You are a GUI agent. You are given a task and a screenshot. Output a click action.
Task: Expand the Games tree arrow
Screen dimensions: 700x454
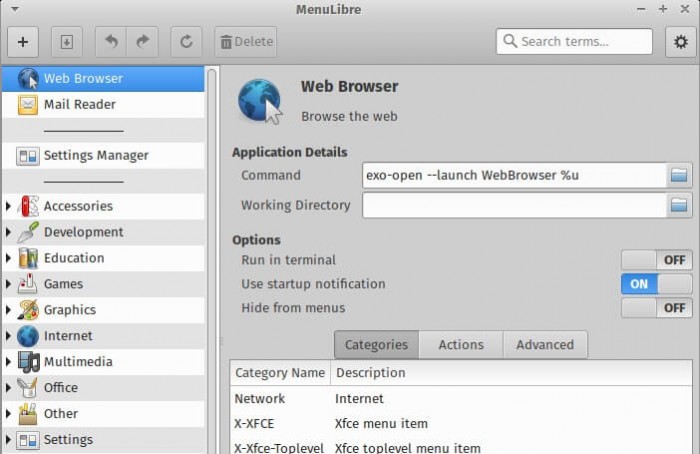click(8, 283)
